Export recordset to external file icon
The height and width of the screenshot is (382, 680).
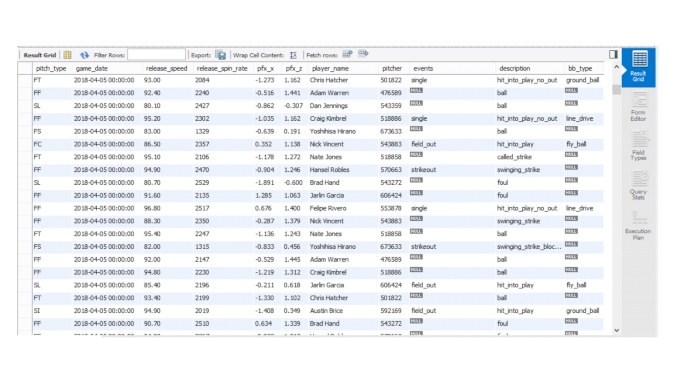click(x=220, y=55)
